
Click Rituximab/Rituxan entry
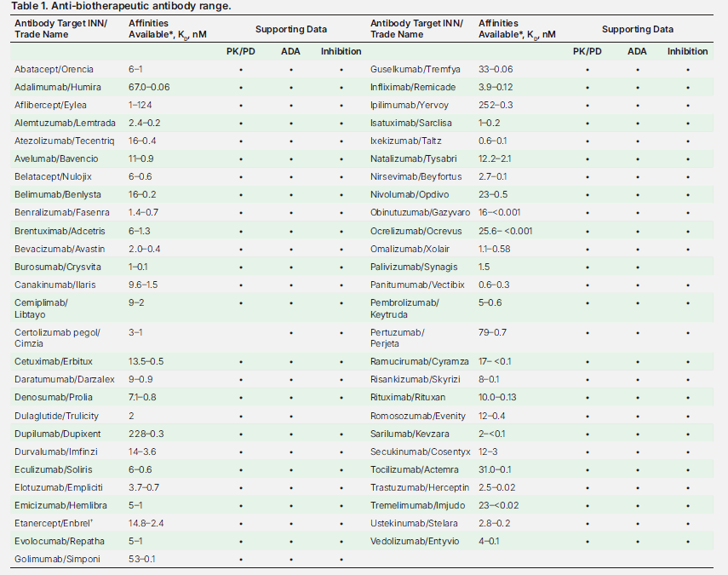point(408,398)
